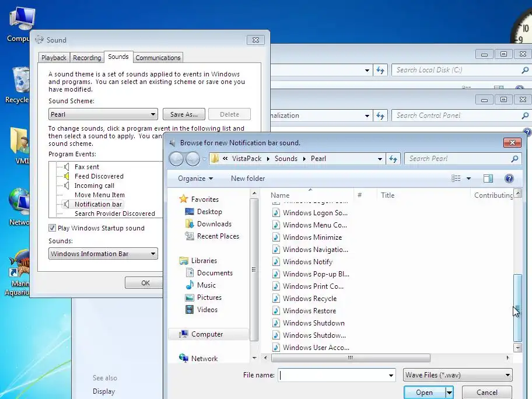Viewport: 532px width, 399px height.
Task: Click the magnifier in Search Pearl box
Action: [x=514, y=159]
